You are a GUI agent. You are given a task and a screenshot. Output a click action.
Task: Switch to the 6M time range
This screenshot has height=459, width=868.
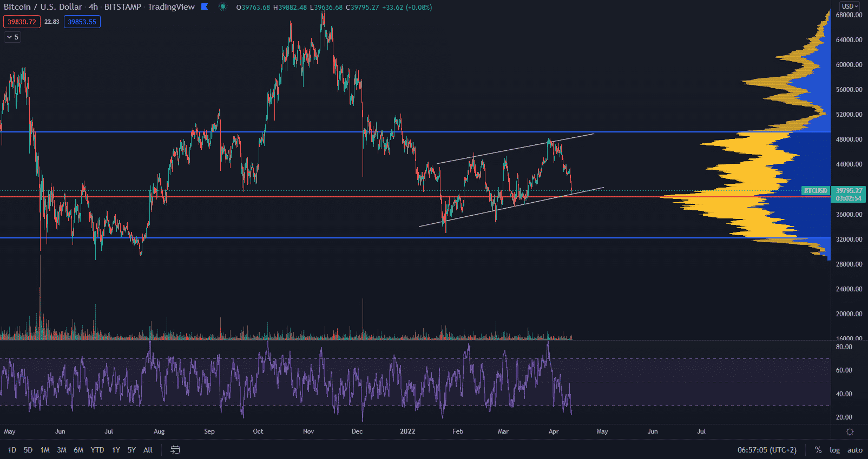click(x=78, y=450)
